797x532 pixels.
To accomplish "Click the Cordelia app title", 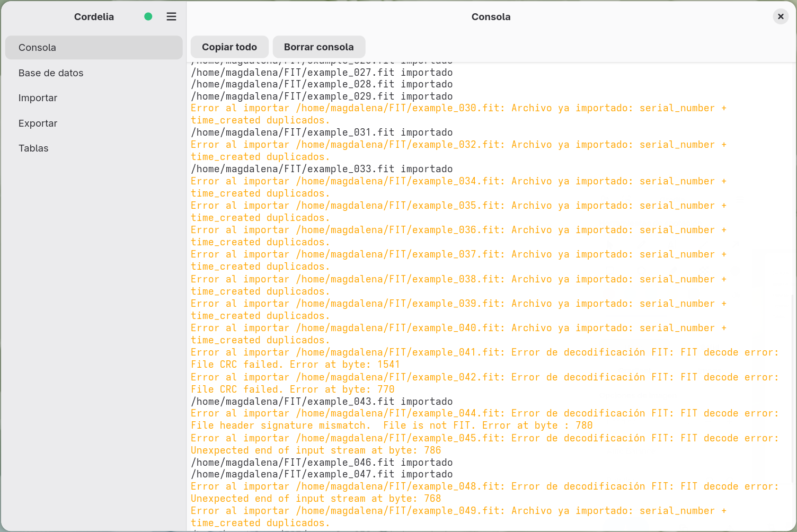I will [94, 16].
